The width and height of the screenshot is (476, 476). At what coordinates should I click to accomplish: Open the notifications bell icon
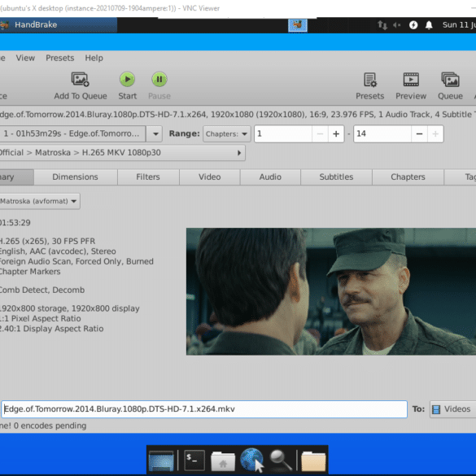pyautogui.click(x=429, y=25)
